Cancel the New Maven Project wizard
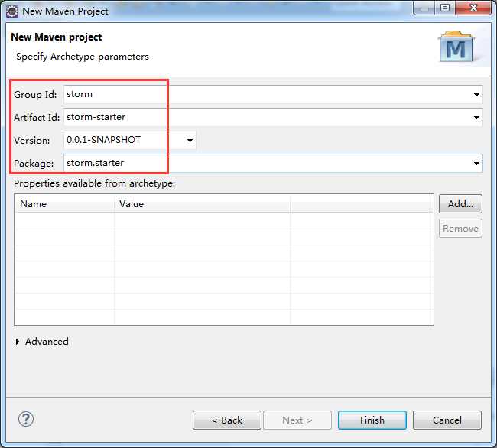Screen dimensions: 497x448 pos(447,420)
